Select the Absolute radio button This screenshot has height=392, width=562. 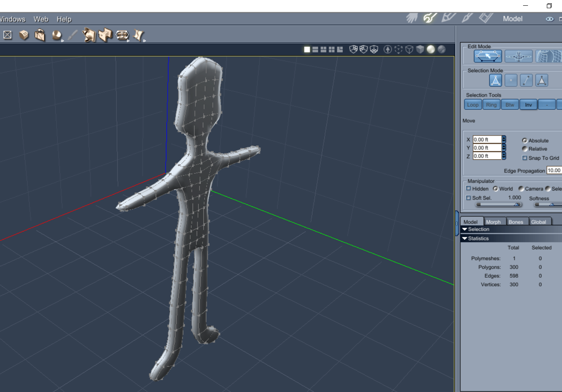coord(525,140)
